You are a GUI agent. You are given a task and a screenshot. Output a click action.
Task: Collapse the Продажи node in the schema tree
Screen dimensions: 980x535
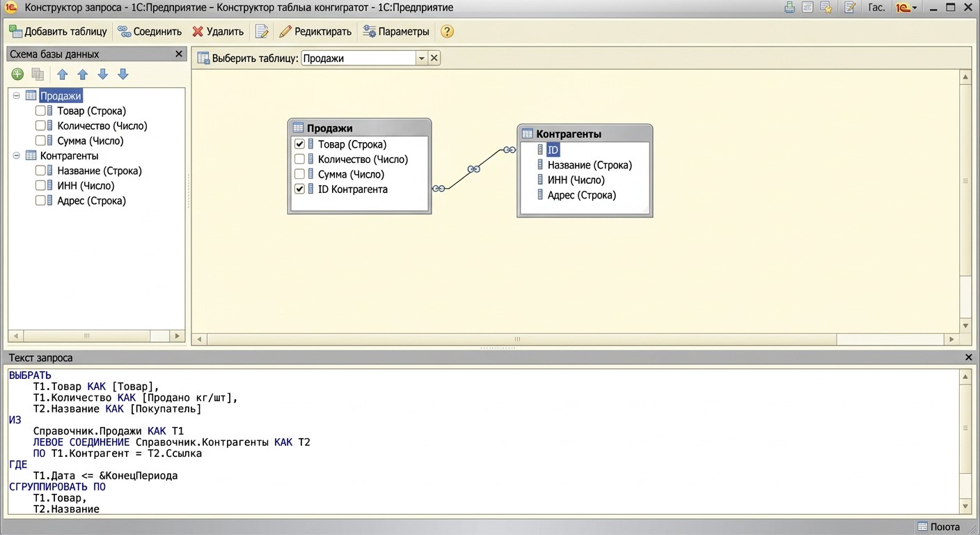pos(17,96)
